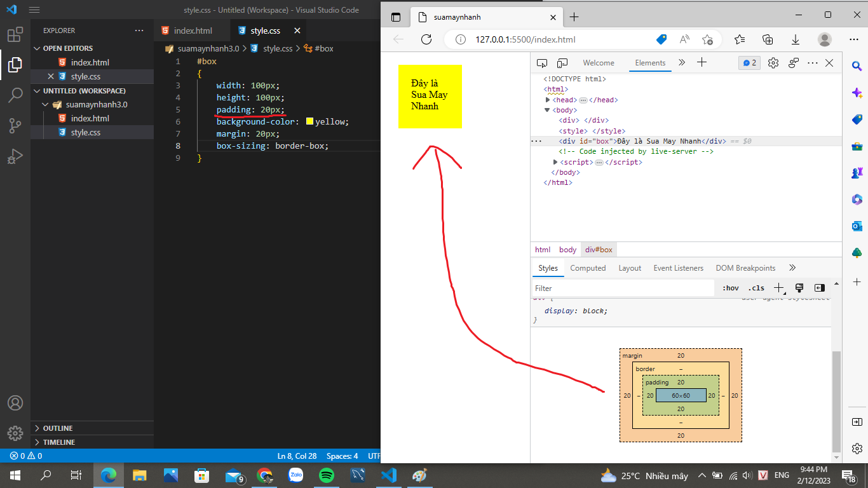Select body in DevTools breadcrumb

point(567,250)
